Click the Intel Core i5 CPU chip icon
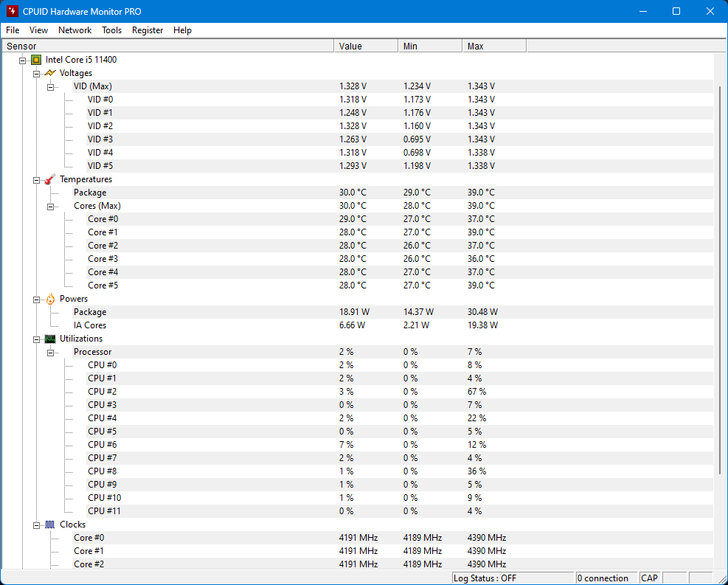Viewport: 728px width, 585px height. click(x=35, y=60)
